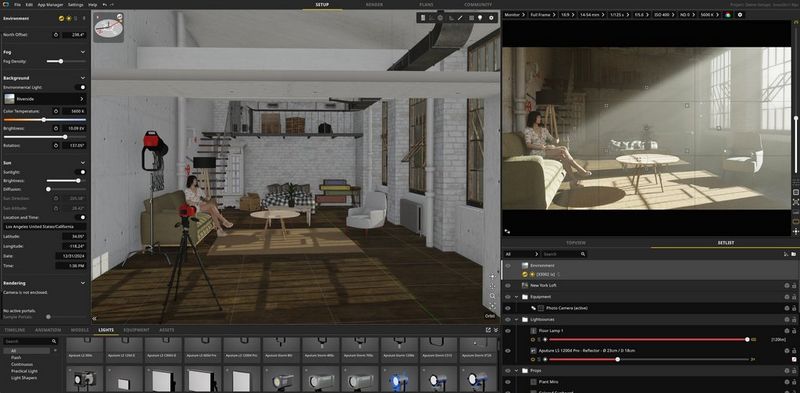Reset the background Rotation value
Screen dimensions: 800x393
coord(56,145)
